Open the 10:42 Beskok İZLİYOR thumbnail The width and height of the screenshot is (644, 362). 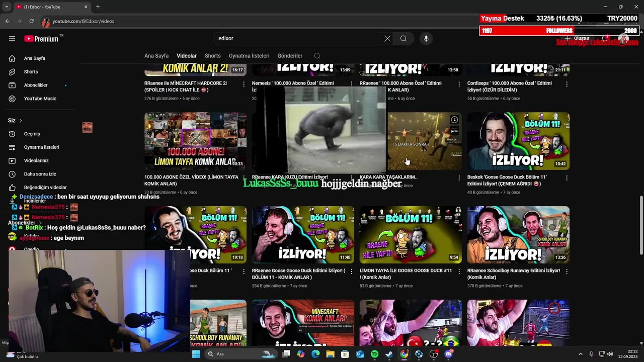(518, 141)
